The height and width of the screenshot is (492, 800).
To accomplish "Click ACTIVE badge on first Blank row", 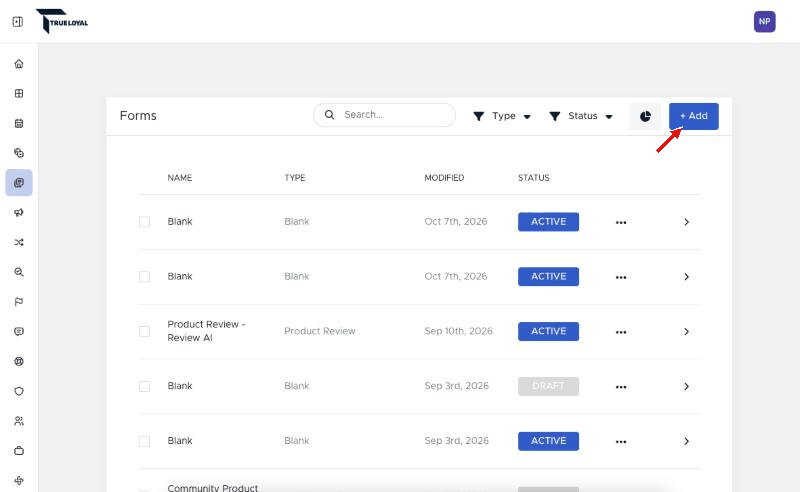I will (x=548, y=222).
